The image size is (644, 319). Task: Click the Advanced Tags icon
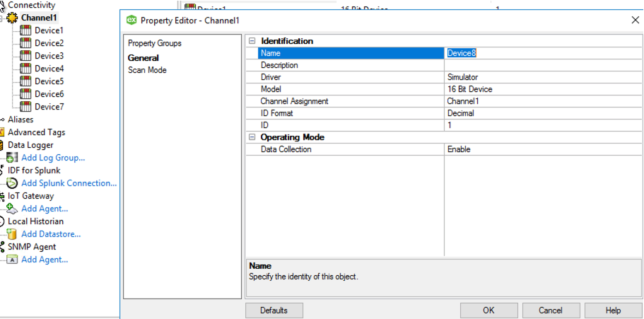[2, 132]
